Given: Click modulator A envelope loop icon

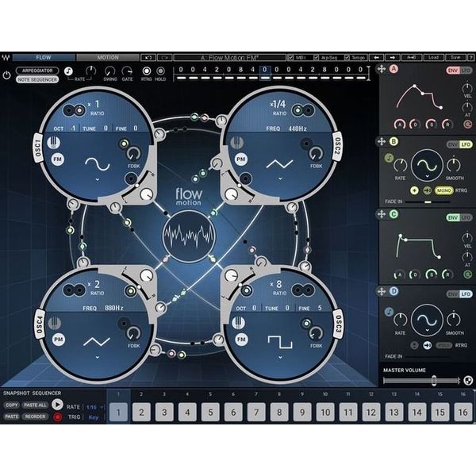Looking at the screenshot, I should coord(467,125).
